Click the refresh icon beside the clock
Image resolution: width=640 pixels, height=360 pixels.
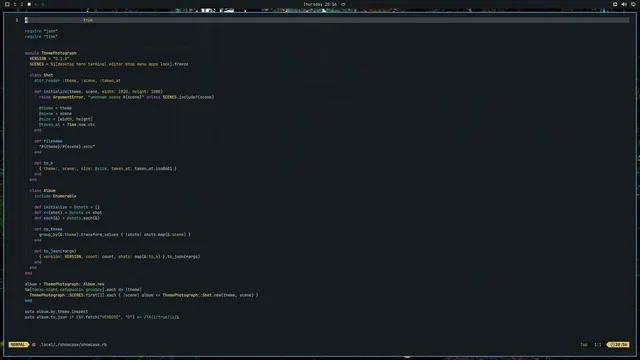coord(343,4)
